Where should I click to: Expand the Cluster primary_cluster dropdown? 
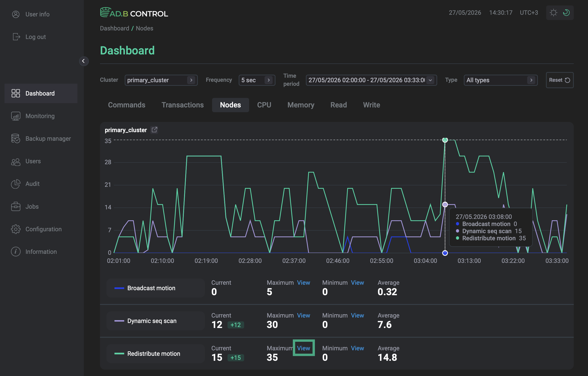click(x=161, y=80)
